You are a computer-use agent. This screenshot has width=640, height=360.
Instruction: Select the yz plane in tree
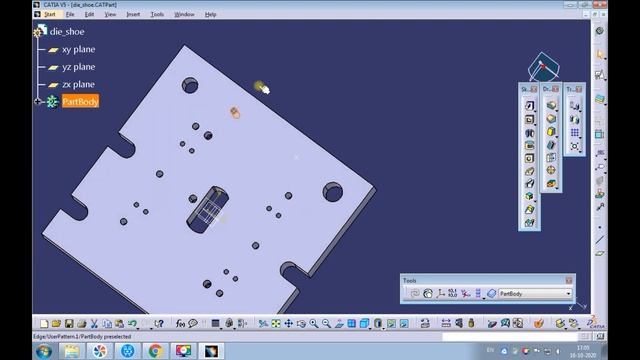pos(78,67)
